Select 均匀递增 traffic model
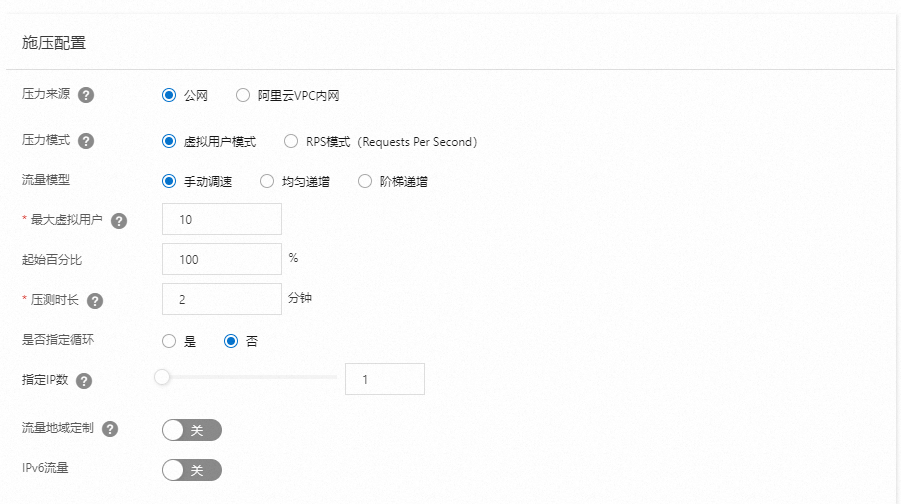Image resolution: width=901 pixels, height=504 pixels. click(x=267, y=182)
